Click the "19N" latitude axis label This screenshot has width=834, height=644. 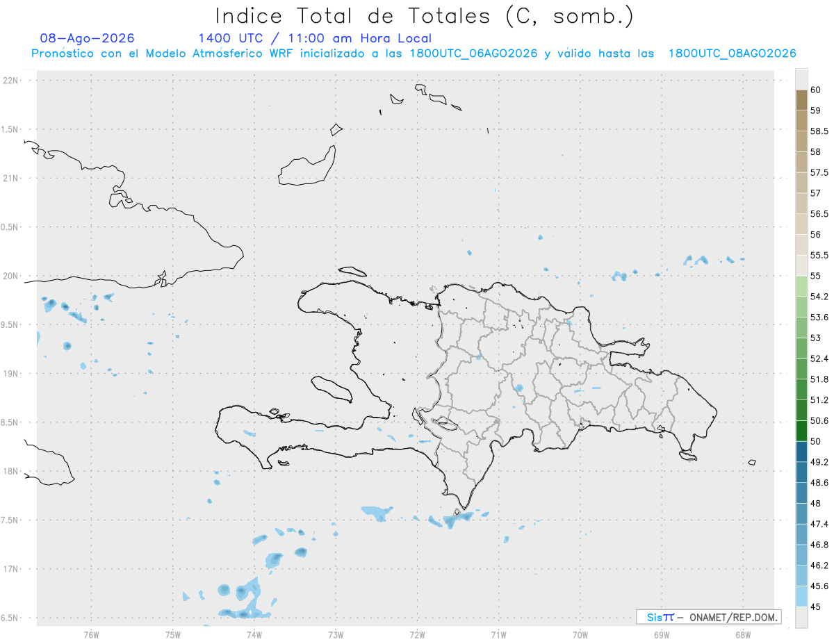pos(12,374)
